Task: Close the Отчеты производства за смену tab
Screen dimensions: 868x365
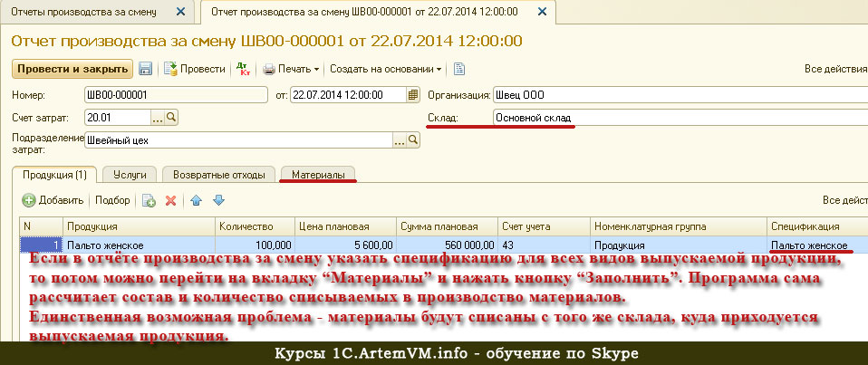Action: (180, 13)
